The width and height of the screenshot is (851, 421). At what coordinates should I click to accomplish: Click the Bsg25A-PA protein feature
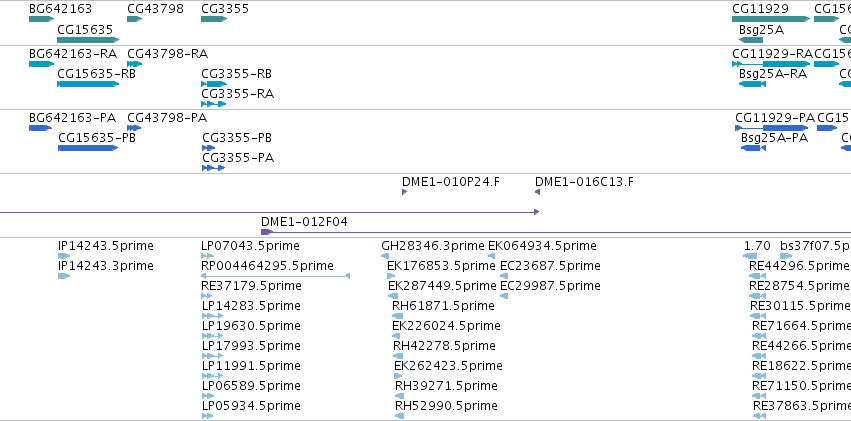753,148
